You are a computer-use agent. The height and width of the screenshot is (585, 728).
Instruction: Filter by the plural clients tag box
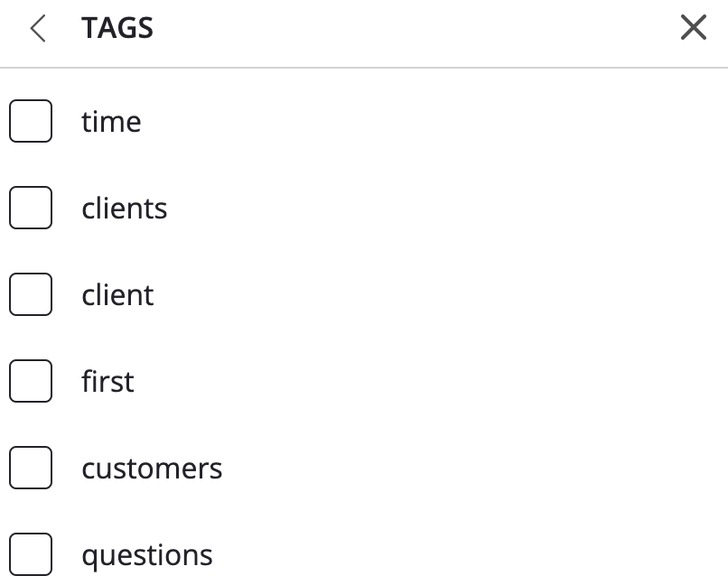[31, 209]
